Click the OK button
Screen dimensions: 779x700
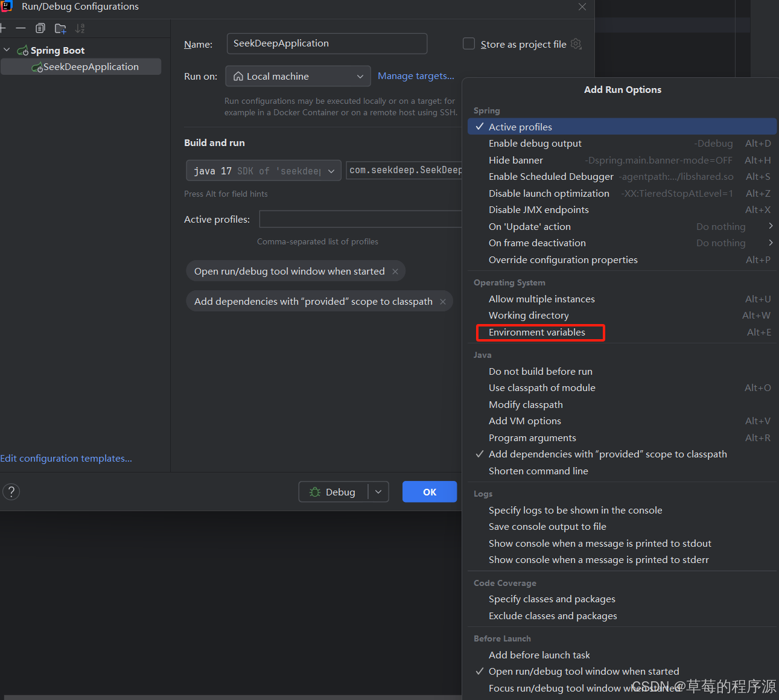click(430, 492)
